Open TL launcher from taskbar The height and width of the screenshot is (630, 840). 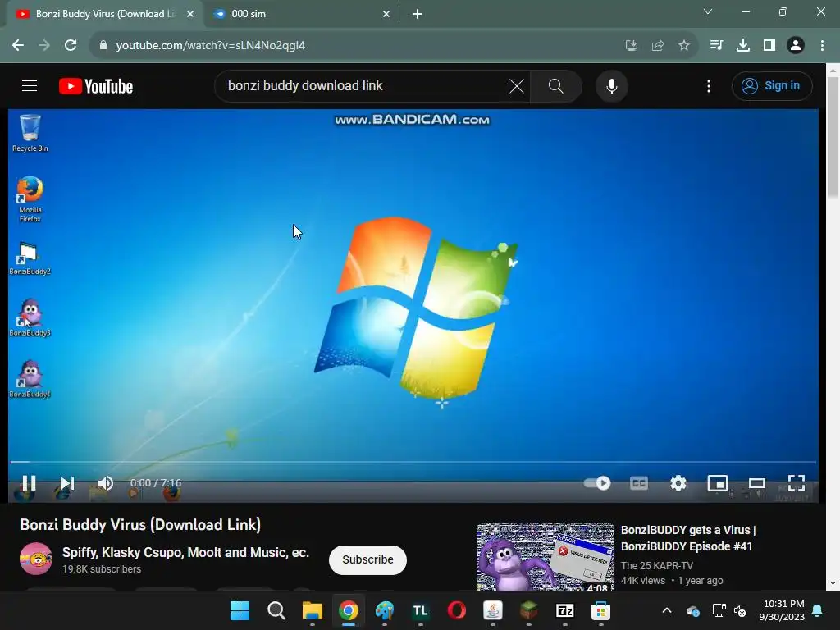point(421,610)
